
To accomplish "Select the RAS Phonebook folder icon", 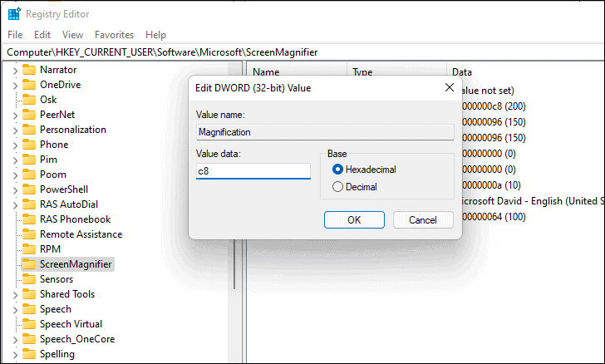I will 29,219.
